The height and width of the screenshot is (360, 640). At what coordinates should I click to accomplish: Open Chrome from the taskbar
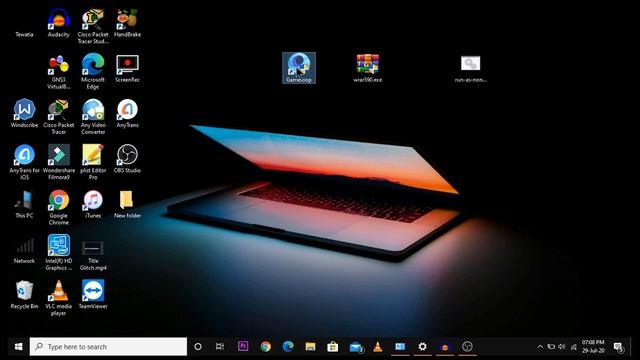click(266, 347)
